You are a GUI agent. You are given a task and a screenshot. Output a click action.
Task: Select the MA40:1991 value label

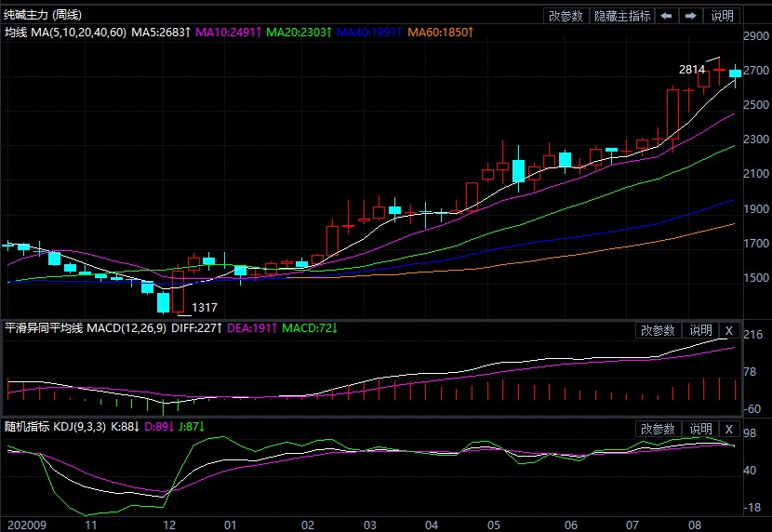point(369,33)
